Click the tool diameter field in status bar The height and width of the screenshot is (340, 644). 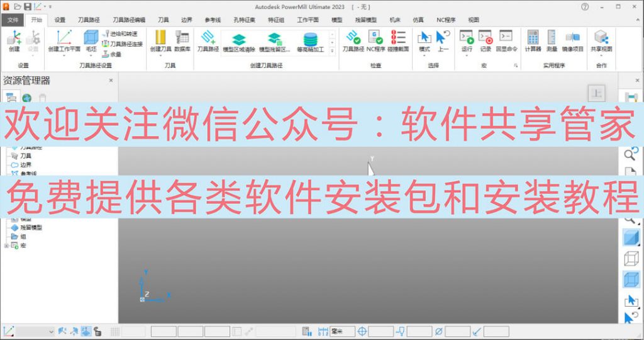click(458, 331)
